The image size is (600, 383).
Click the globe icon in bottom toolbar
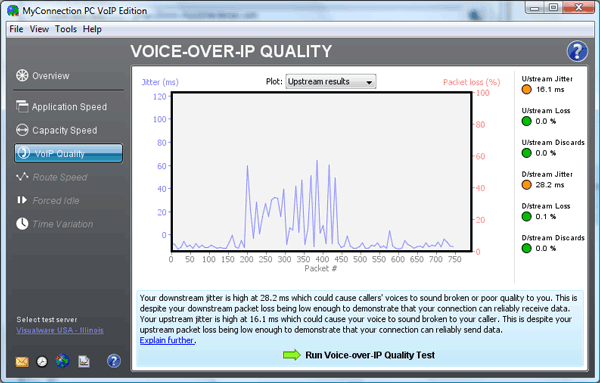[62, 361]
